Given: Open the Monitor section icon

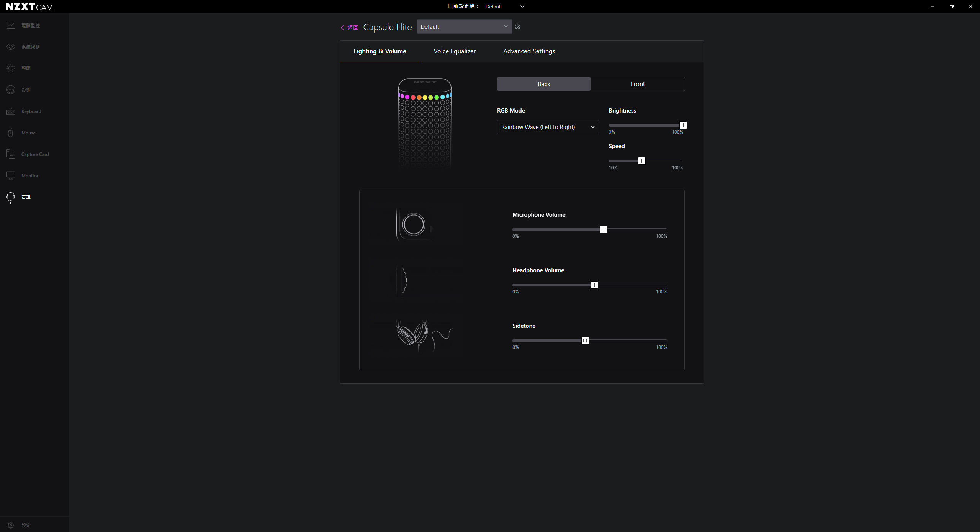Looking at the screenshot, I should click(x=11, y=176).
